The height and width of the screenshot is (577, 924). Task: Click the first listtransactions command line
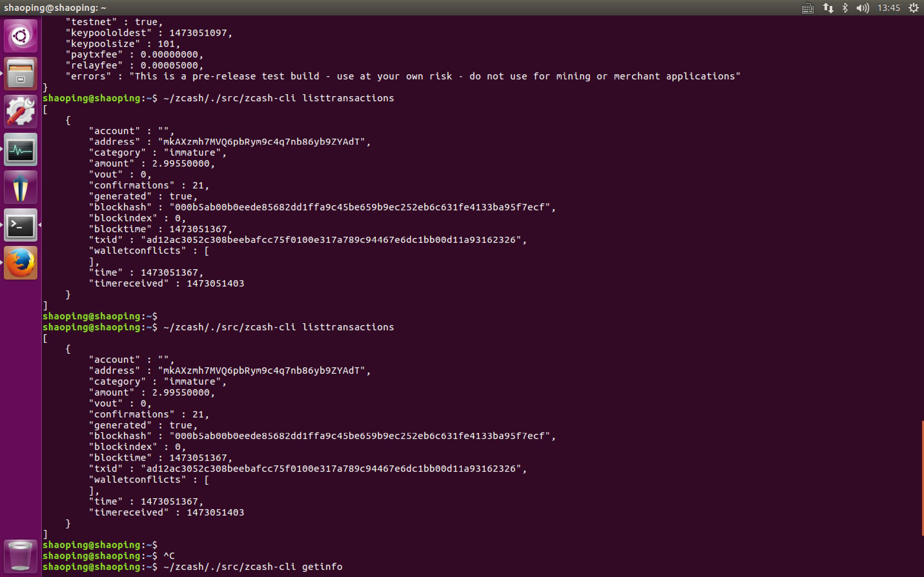point(279,98)
